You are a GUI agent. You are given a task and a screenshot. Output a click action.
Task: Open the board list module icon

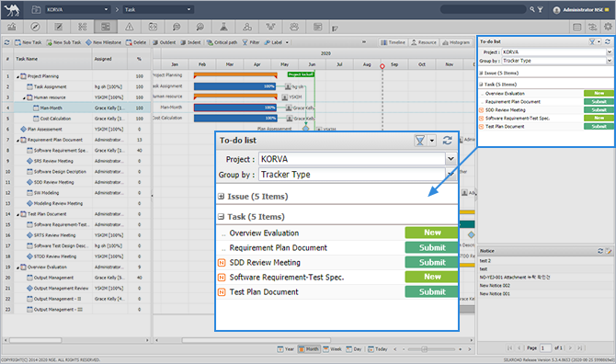coord(318,27)
